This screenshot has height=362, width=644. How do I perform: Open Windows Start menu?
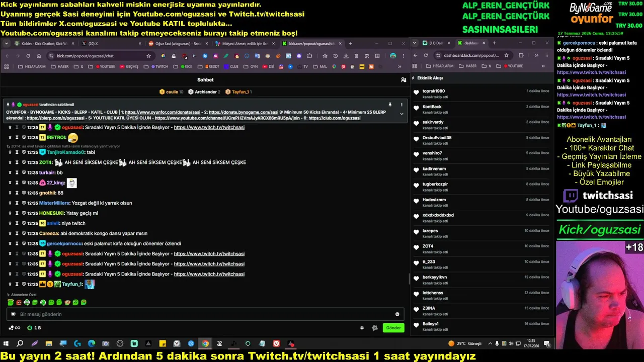tap(6, 343)
